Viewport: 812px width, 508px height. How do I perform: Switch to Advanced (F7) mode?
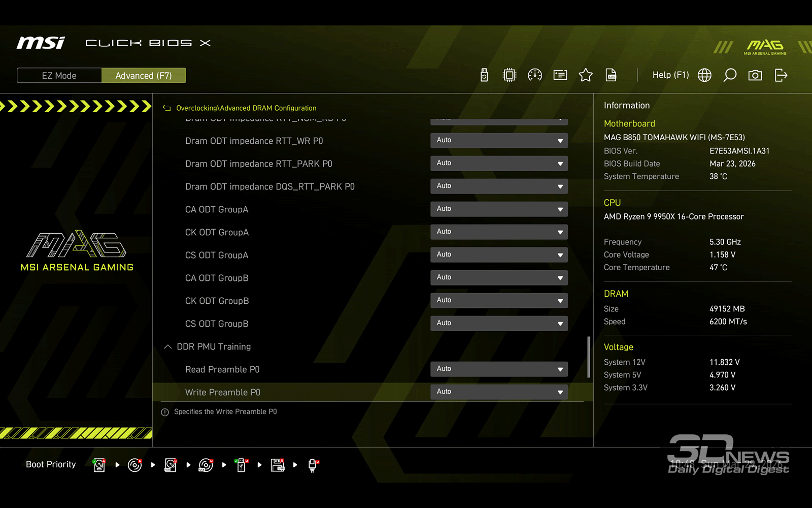coord(144,76)
